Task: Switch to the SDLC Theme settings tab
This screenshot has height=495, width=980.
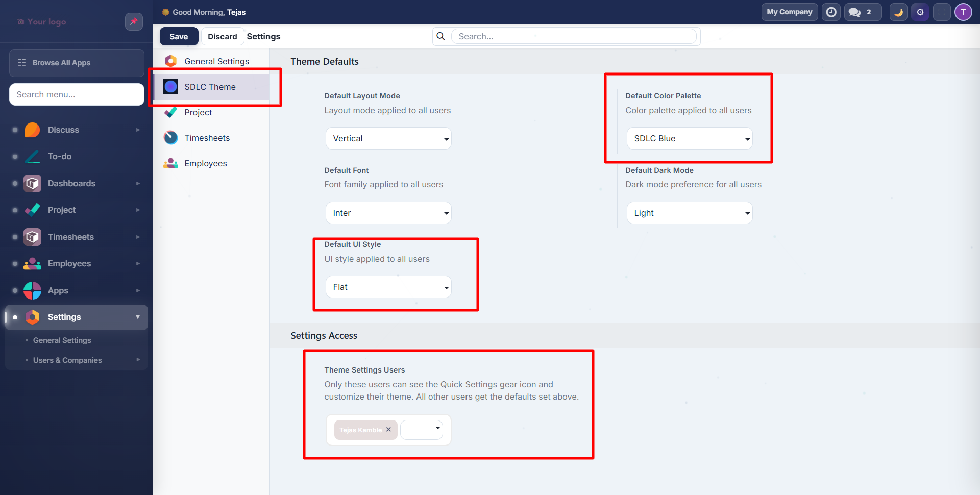Action: click(x=210, y=86)
